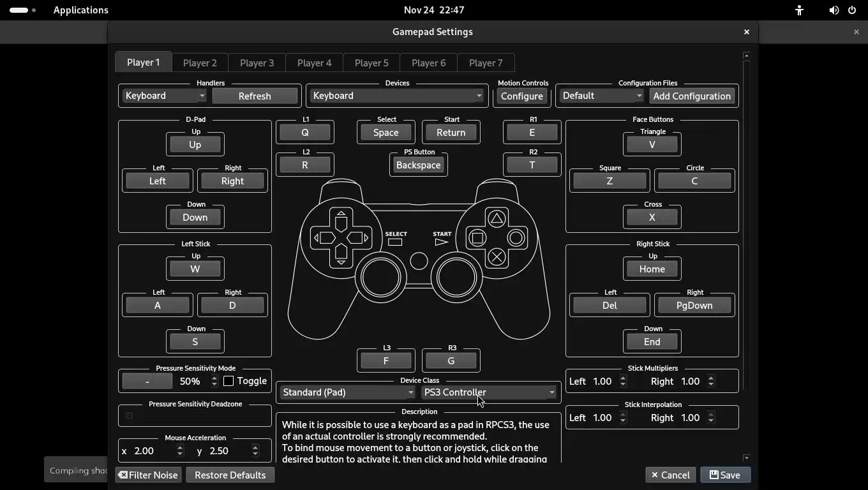Click the Cancel button
Screen dimensions: 868x490
point(670,475)
